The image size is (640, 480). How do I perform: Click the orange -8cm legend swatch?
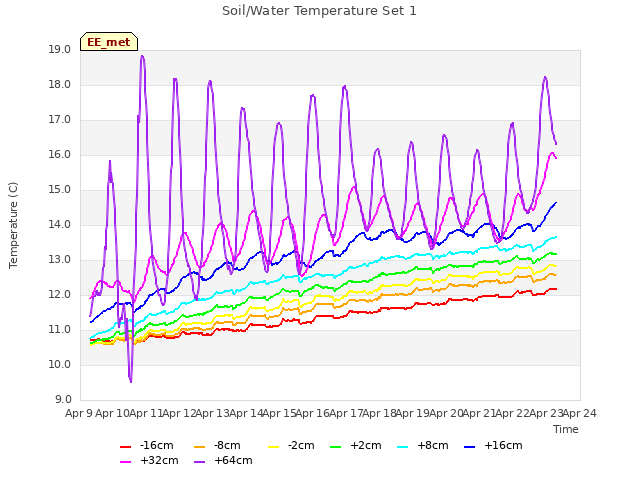[x=200, y=447]
